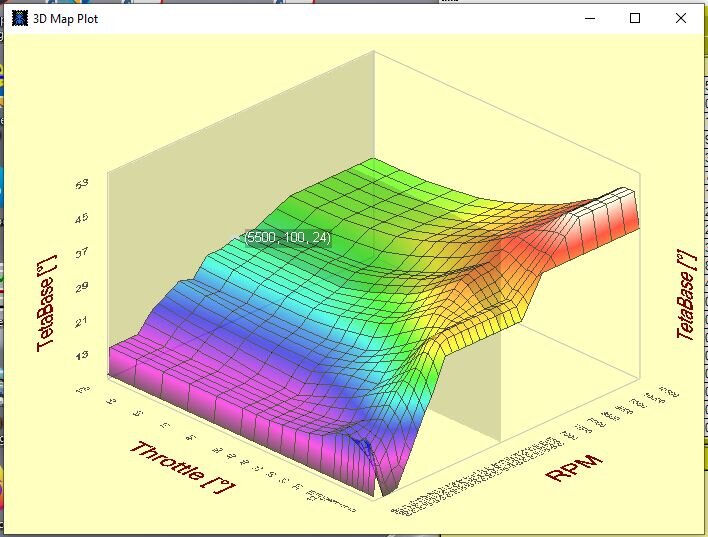Click the 37 tick on TetaBase axis
Image resolution: width=708 pixels, height=537 pixels.
(81, 252)
